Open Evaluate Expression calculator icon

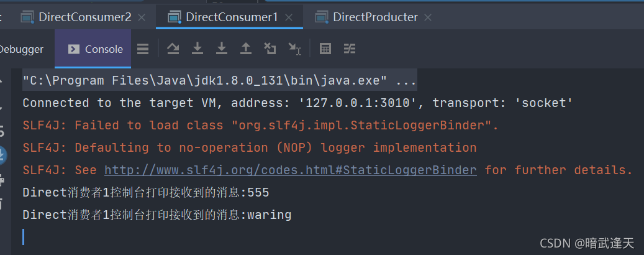pyautogui.click(x=325, y=49)
